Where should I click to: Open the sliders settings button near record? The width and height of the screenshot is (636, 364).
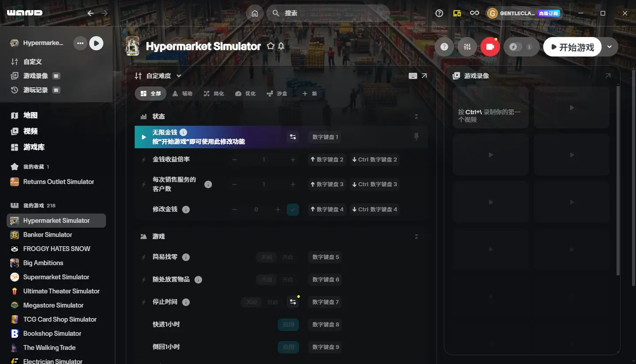467,47
